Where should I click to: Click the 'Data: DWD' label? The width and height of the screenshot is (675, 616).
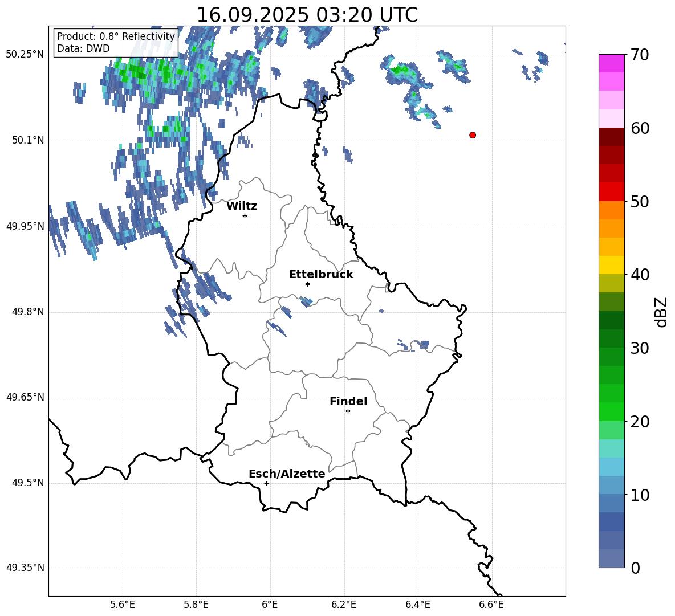(x=83, y=48)
